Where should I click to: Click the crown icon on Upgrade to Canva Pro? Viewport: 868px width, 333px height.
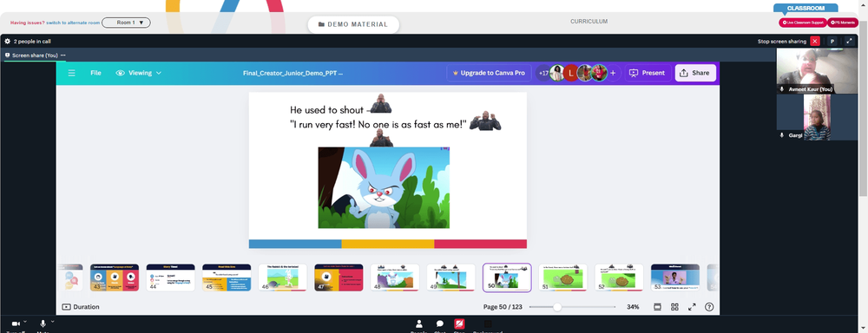click(x=457, y=73)
